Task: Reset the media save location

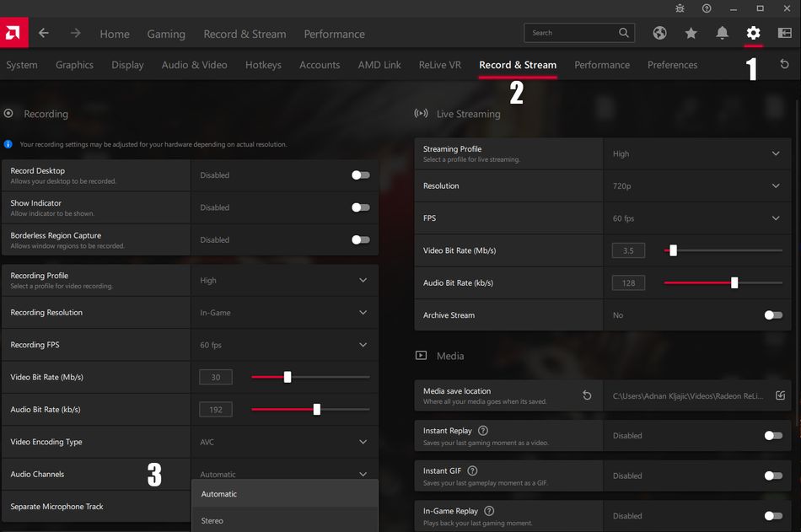Action: (587, 395)
